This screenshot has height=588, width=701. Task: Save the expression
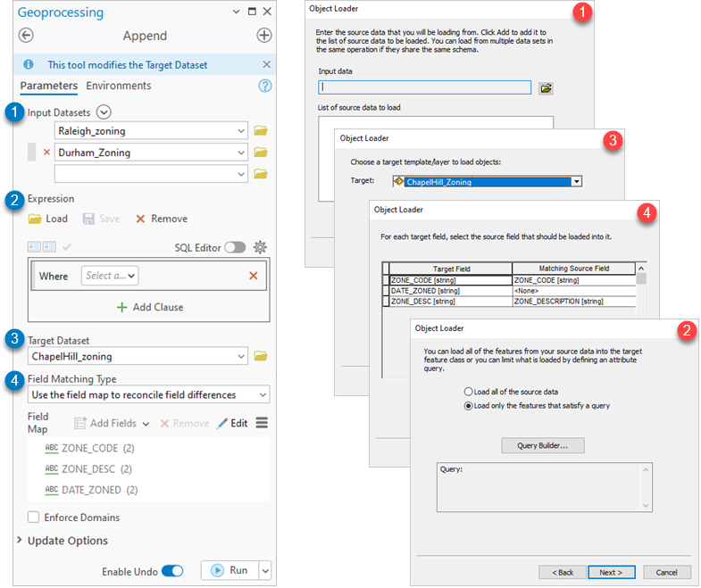102,219
